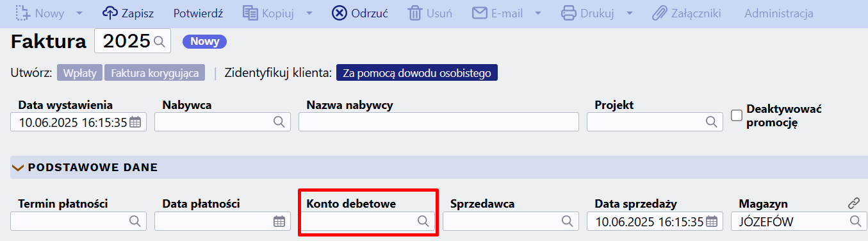Open dropdown arrow next to Nowy

(x=79, y=13)
